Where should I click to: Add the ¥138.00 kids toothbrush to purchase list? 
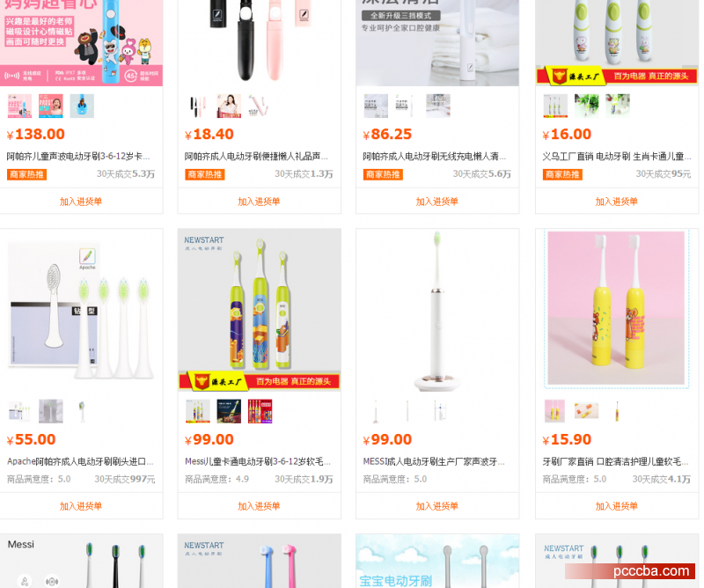(x=81, y=202)
